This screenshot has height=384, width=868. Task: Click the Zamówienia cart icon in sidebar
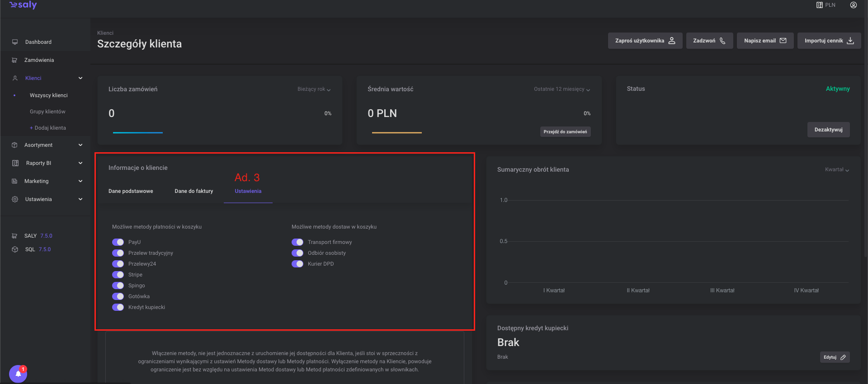tap(14, 60)
